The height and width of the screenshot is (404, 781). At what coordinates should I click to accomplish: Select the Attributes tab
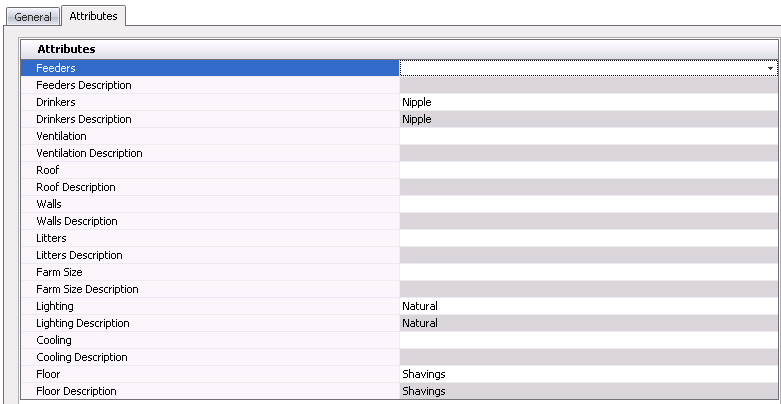(x=93, y=16)
